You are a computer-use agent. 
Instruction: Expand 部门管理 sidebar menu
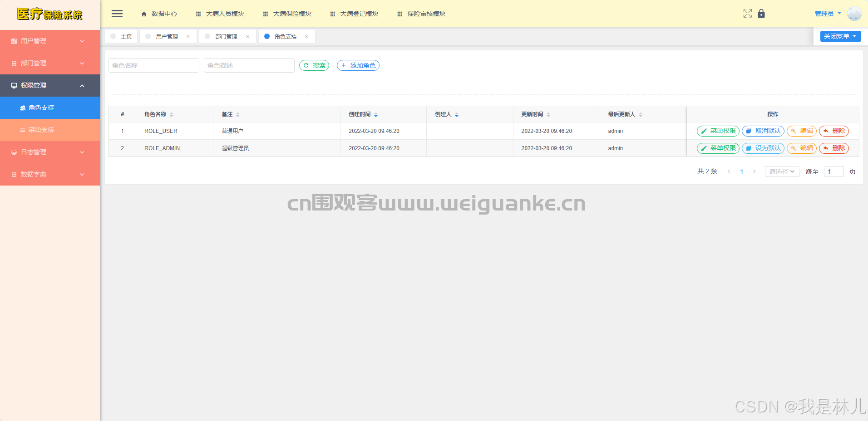[x=50, y=63]
